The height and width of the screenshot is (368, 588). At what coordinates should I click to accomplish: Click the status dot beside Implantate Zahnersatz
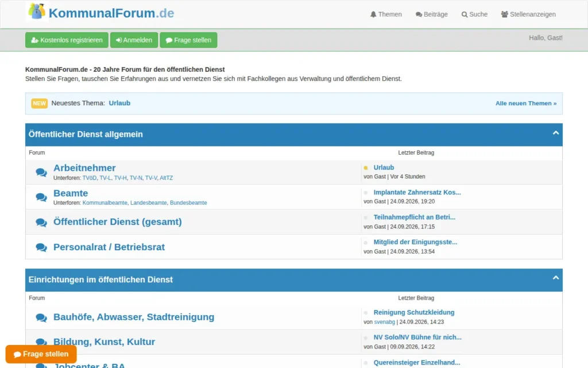[x=366, y=193]
